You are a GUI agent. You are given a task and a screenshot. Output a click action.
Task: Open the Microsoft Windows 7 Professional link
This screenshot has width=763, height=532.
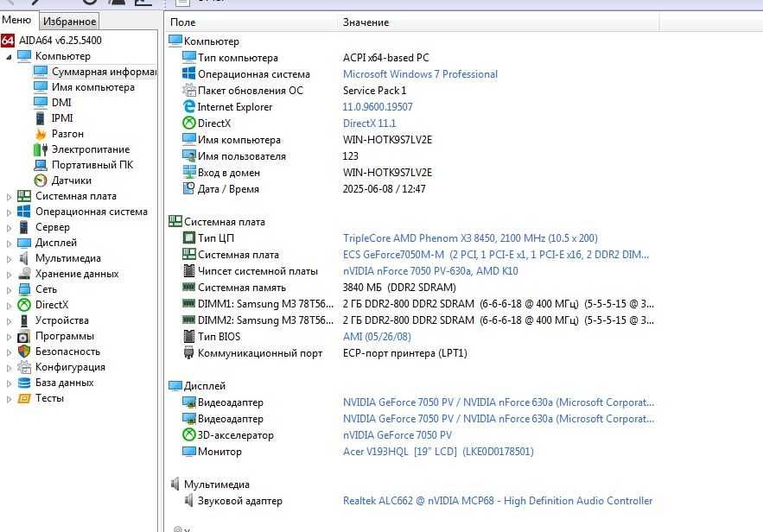click(x=420, y=74)
